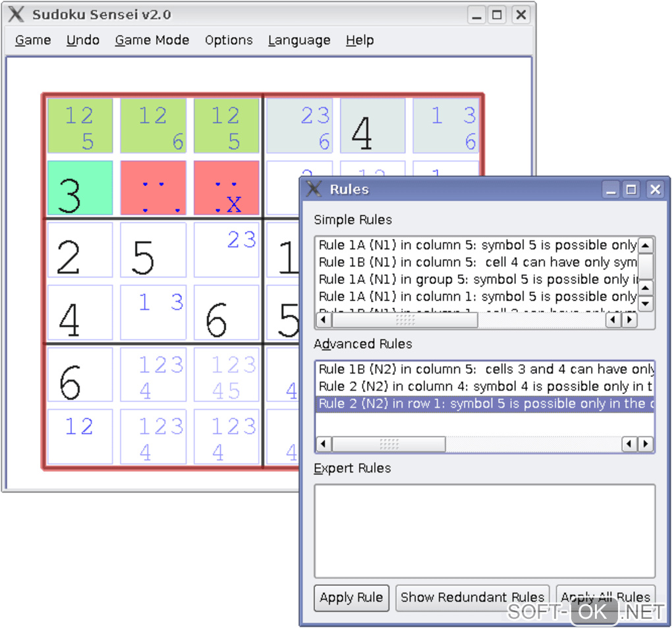
Task: Click the Apply Rule button
Action: 351,598
